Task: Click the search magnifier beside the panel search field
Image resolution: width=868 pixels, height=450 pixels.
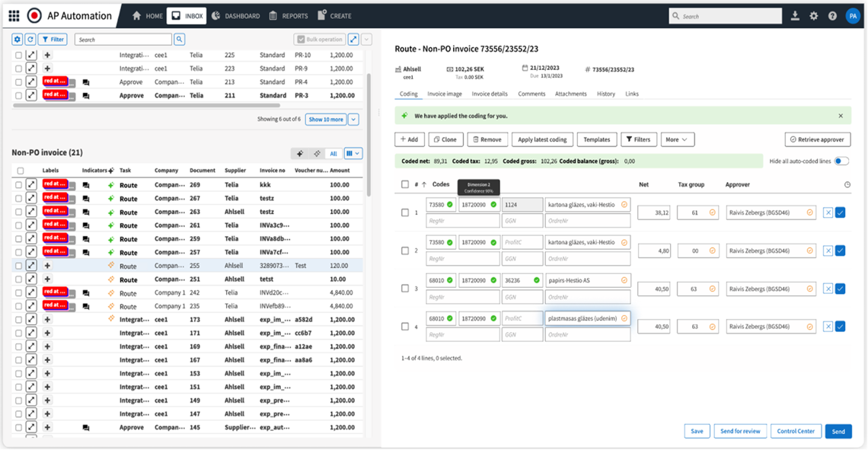Action: pyautogui.click(x=180, y=39)
